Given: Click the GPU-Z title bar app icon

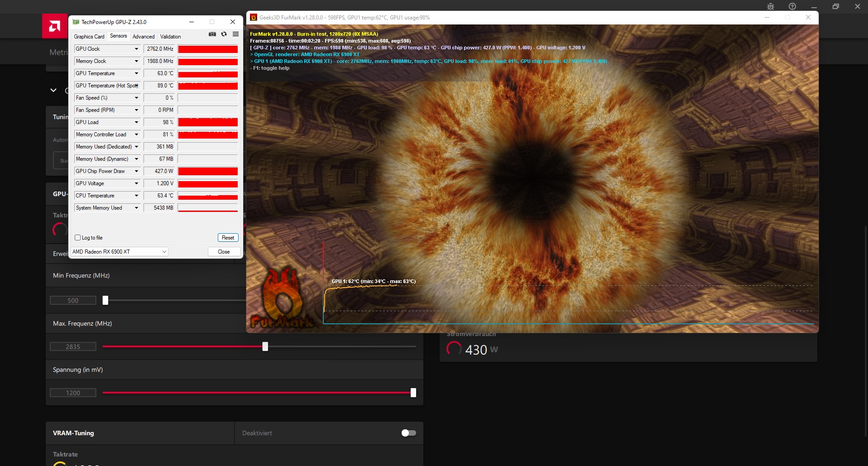Looking at the screenshot, I should tap(76, 22).
